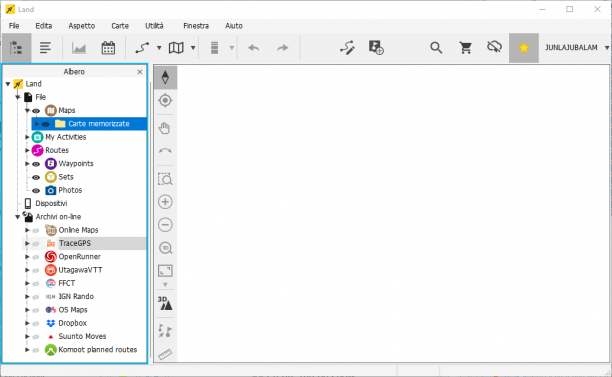
Task: Toggle the data tree panel button
Action: (16, 48)
